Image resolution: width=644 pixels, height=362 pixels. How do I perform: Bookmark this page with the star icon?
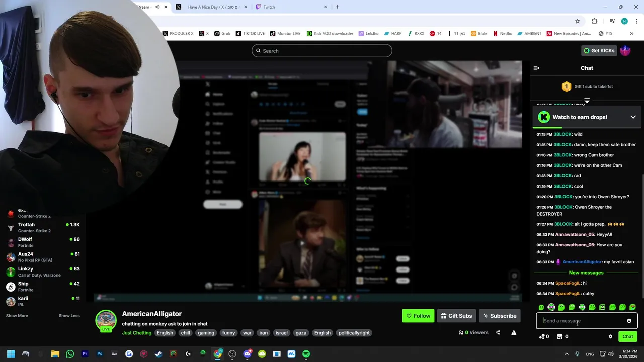[578, 21]
